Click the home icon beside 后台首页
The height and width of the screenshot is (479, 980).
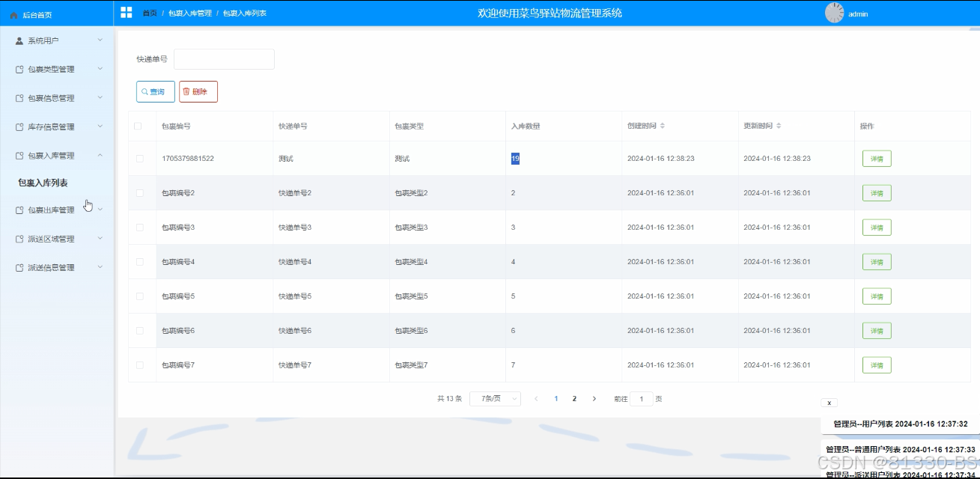coord(13,14)
